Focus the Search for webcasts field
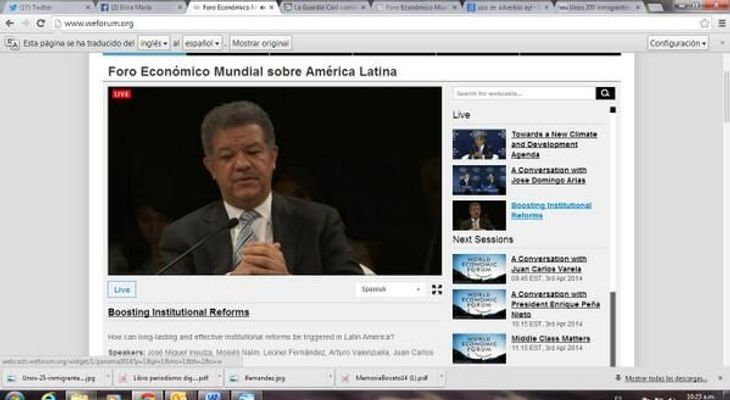 click(x=524, y=93)
